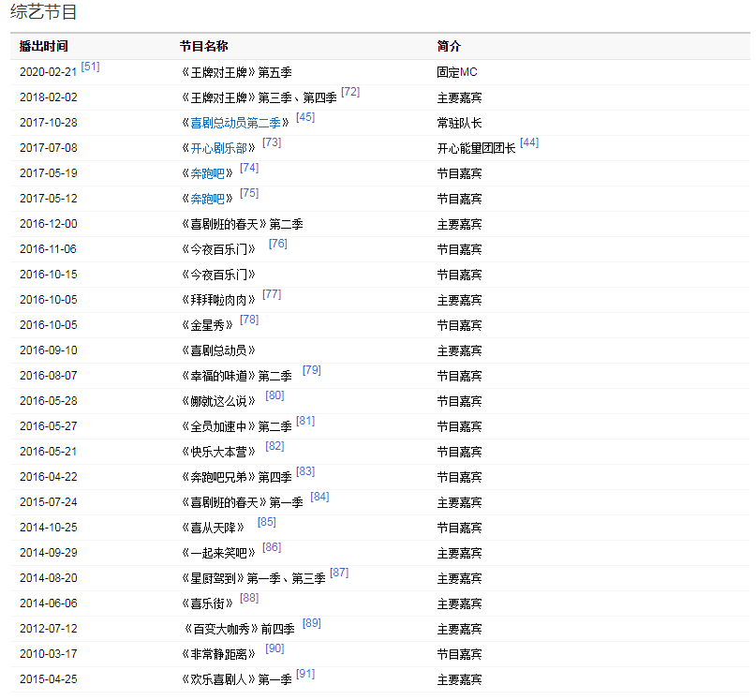Open reference [76] beside 今夜百乐门
Image resolution: width=756 pixels, height=700 pixels.
(x=277, y=244)
